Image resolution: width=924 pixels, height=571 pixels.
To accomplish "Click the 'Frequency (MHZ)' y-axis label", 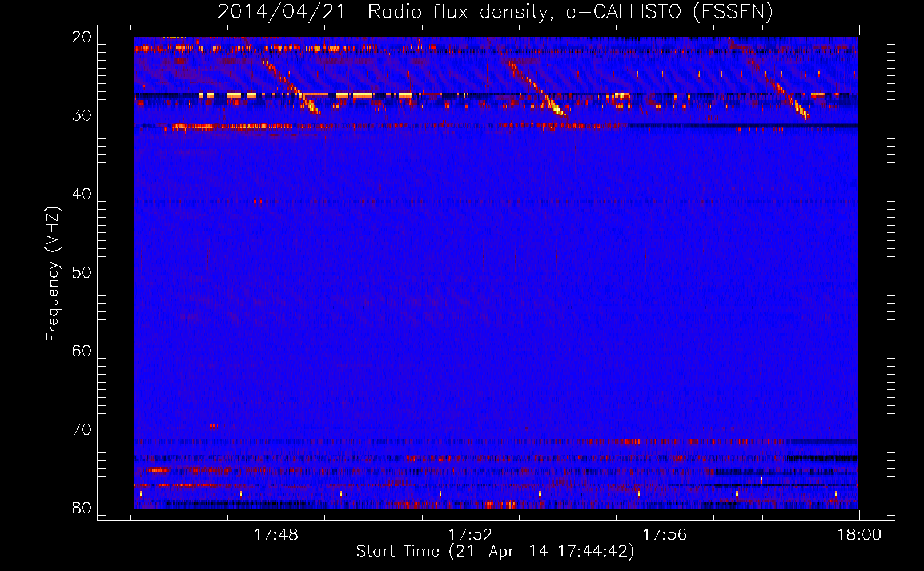I will [52, 274].
